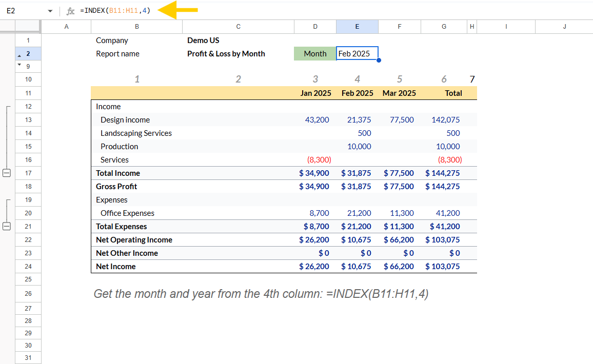
Task: Click Production Feb value 10,000
Action: tap(359, 146)
